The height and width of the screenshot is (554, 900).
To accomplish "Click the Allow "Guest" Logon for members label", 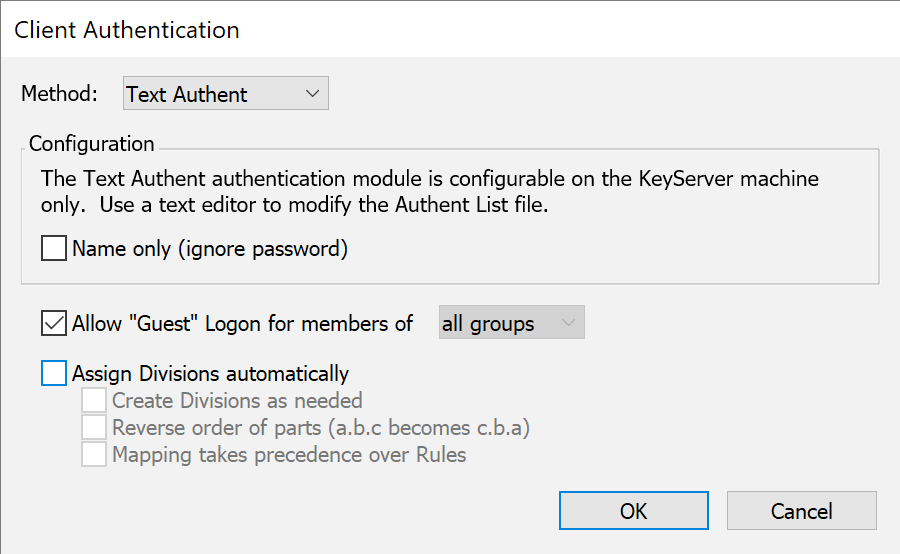I will [242, 324].
